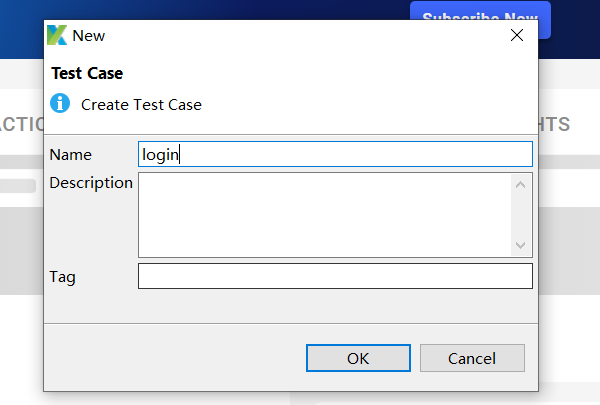Click the Katalon logo in title bar
This screenshot has height=405, width=600.
point(57,35)
